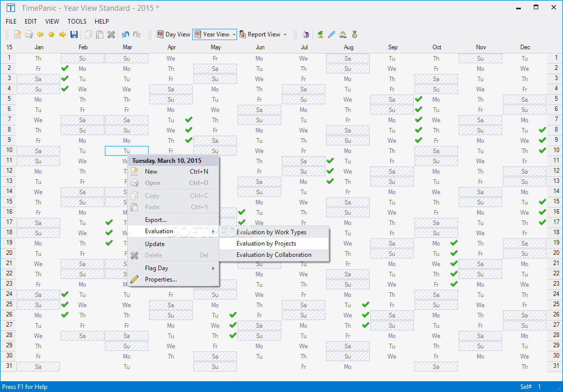This screenshot has height=392, width=563.
Task: Select the Year View button
Action: click(212, 34)
